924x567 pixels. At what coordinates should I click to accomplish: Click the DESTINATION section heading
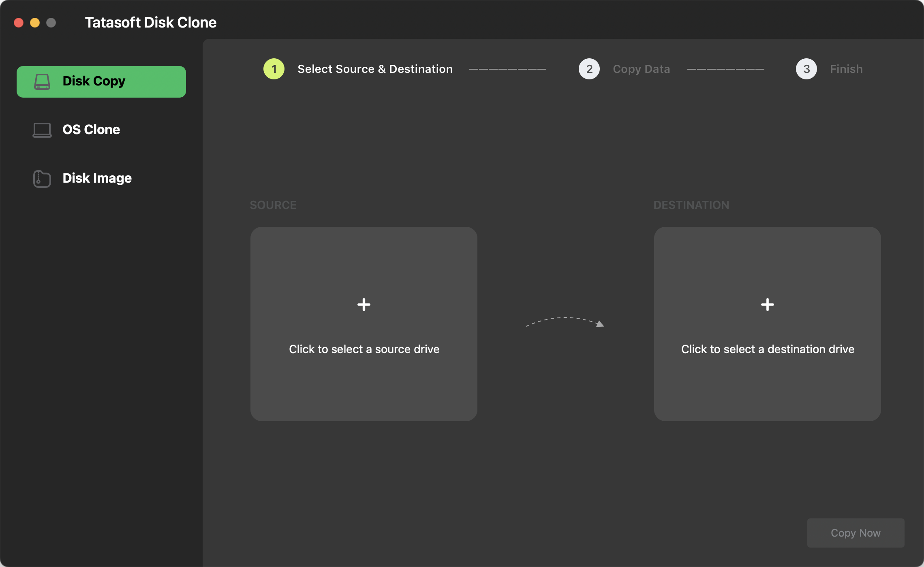point(691,205)
